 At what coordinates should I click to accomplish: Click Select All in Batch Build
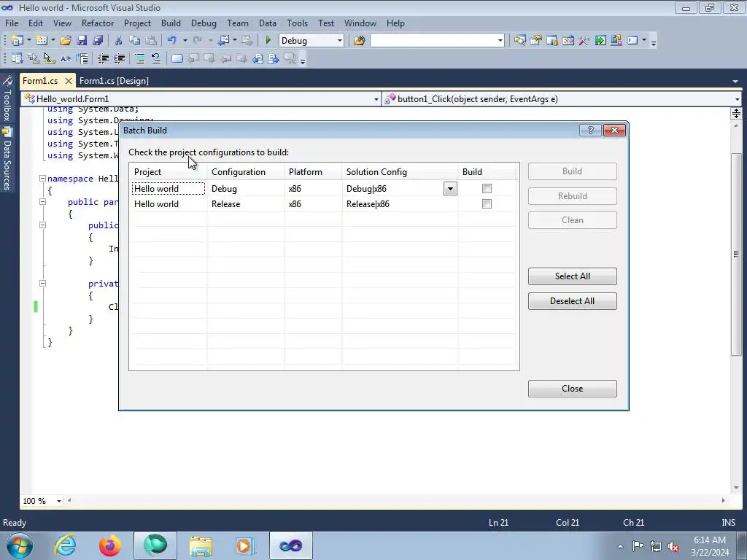572,276
